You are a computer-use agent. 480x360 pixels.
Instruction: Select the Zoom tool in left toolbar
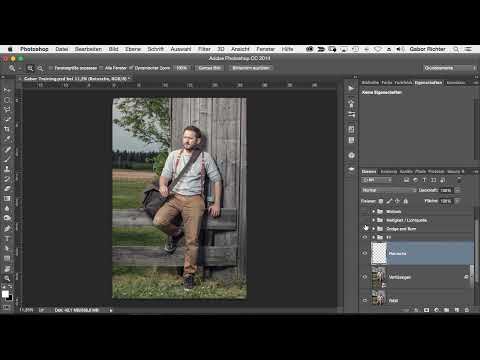pos(7,278)
